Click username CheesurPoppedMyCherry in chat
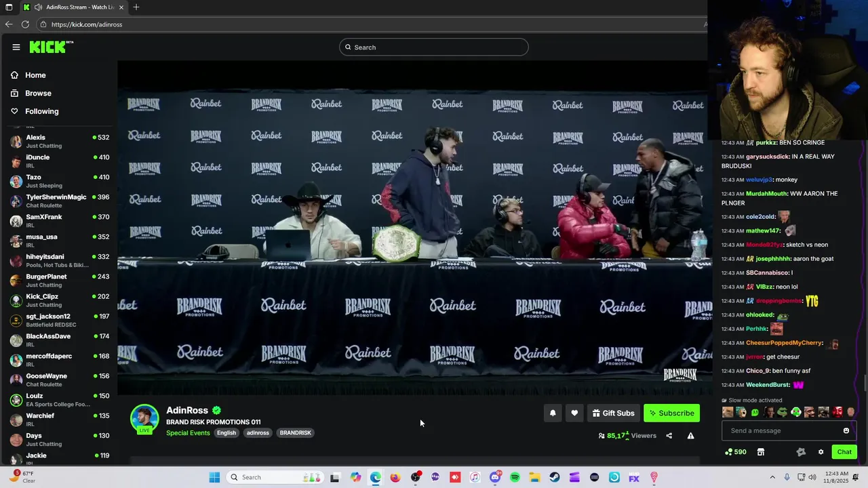The image size is (868, 488). (x=785, y=343)
